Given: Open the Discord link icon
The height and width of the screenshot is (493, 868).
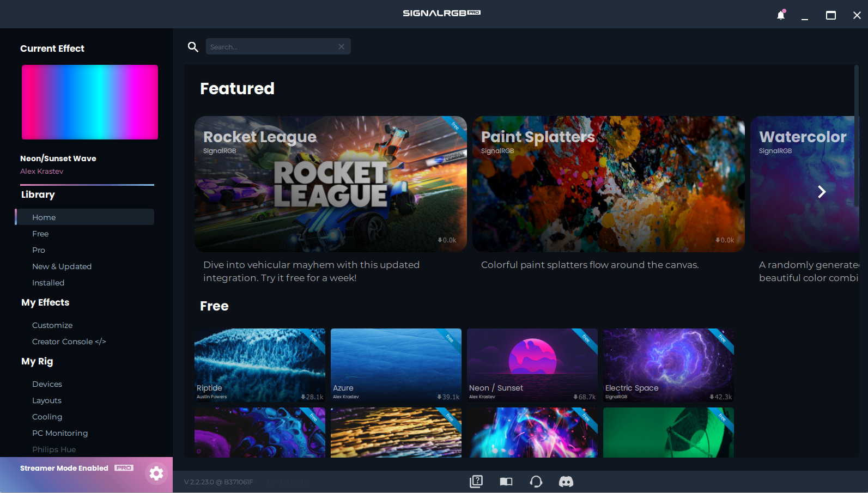Looking at the screenshot, I should [x=566, y=482].
